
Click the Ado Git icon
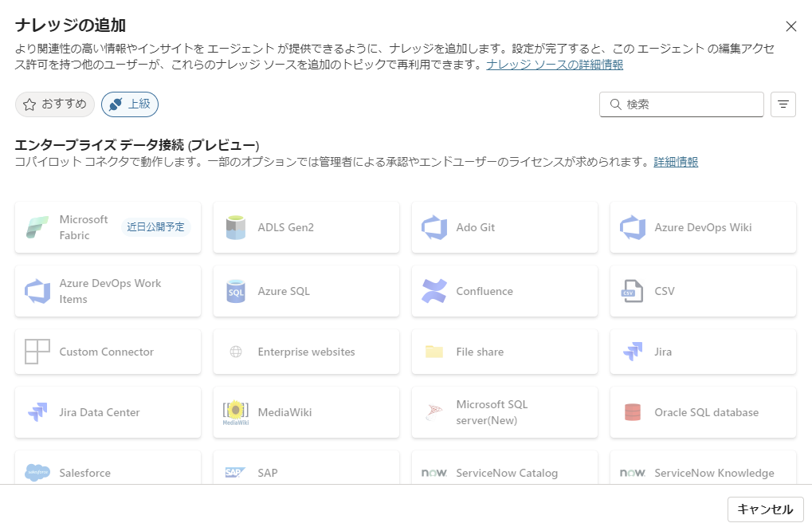point(434,227)
